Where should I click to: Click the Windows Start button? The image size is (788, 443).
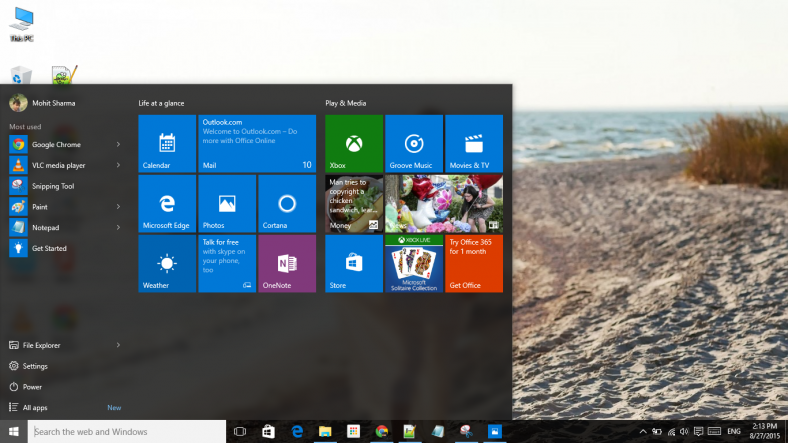point(14,431)
